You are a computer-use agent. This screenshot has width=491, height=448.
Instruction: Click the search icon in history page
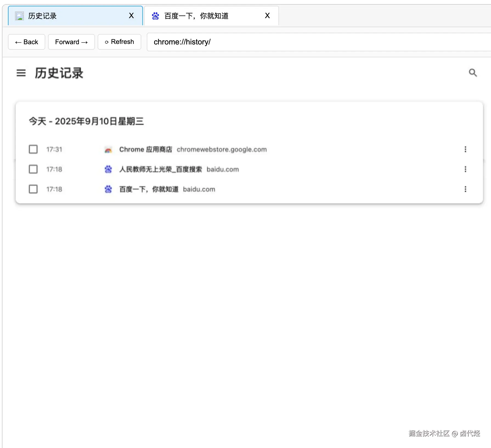(x=473, y=73)
